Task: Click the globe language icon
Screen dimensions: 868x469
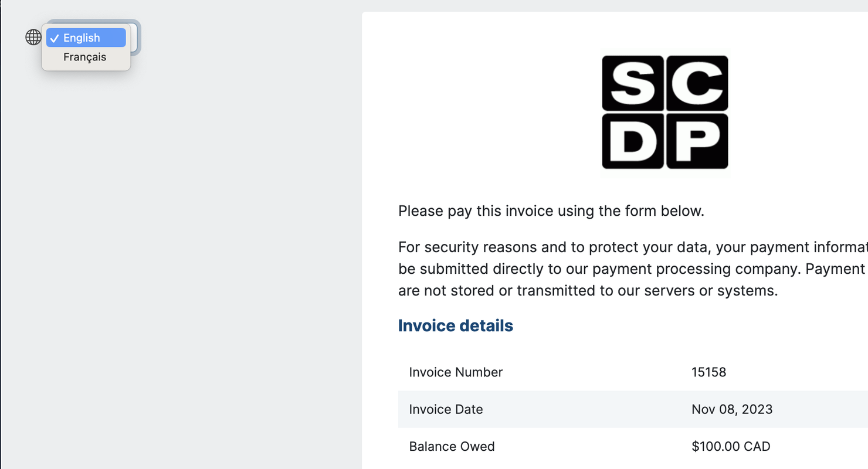Action: 33,38
